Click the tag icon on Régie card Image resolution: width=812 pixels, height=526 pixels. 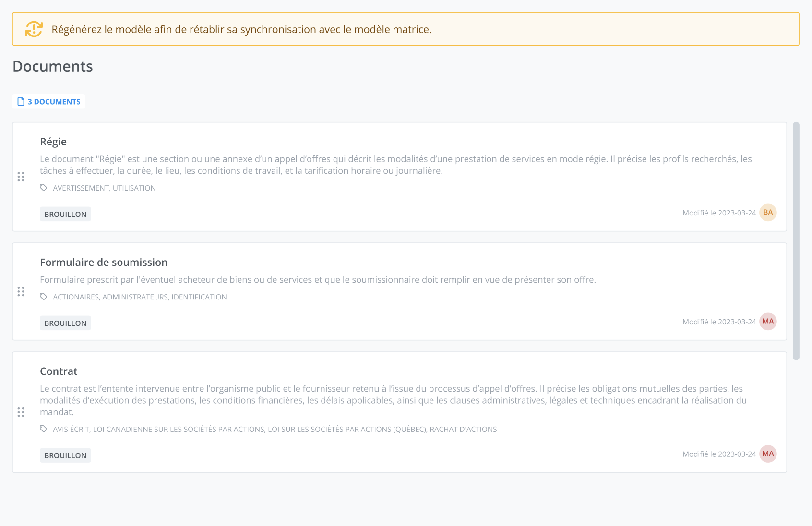[44, 188]
